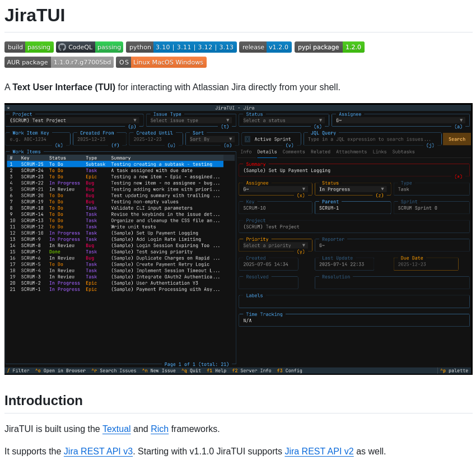Select the highlighted SCRUM-25 row
This screenshot has width=476, height=460.
coord(115,164)
